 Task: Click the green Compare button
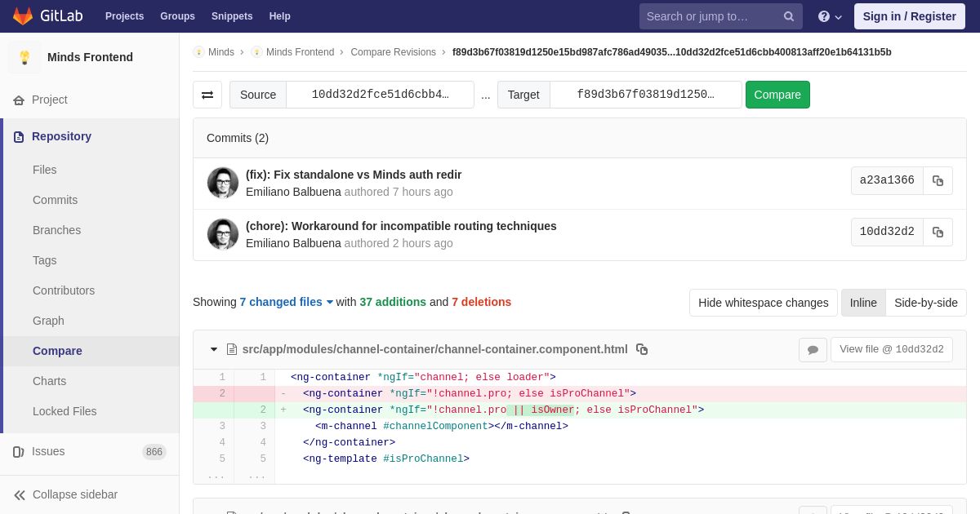coord(777,95)
